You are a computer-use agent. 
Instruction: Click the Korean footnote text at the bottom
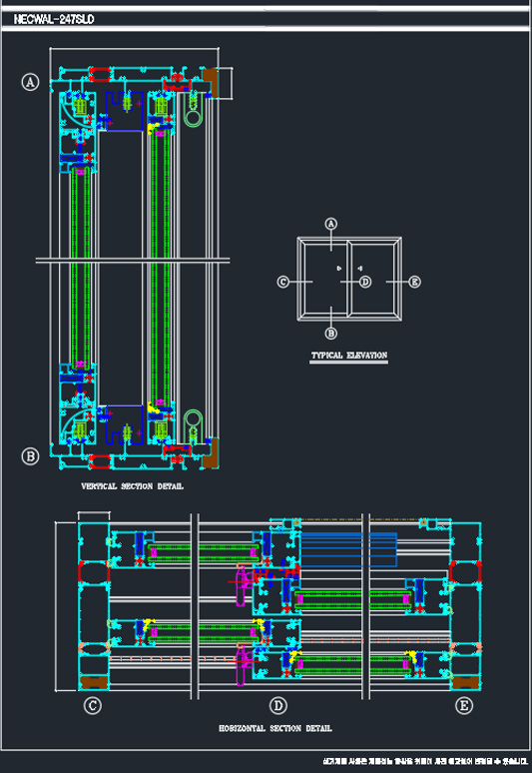pos(425,762)
